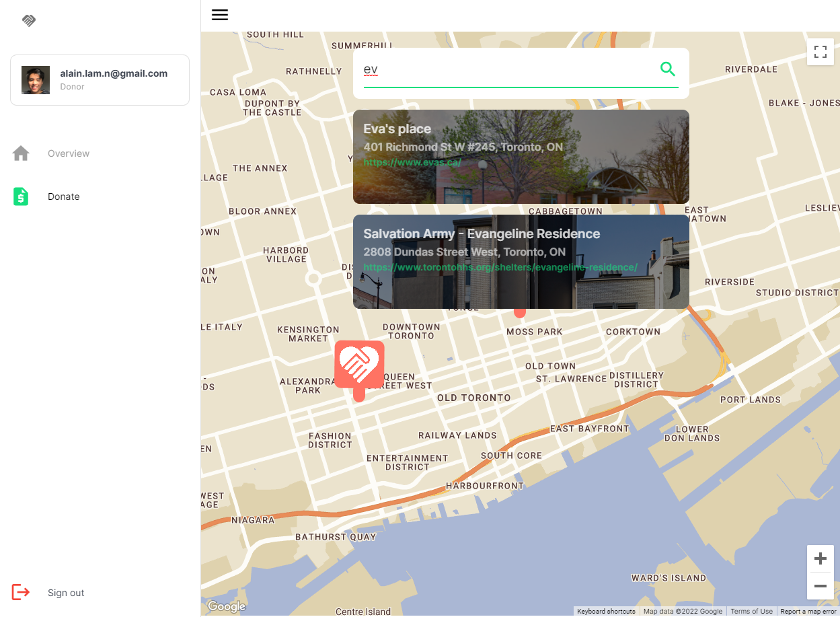Click Report a map error link
The image size is (840, 617).
(808, 612)
